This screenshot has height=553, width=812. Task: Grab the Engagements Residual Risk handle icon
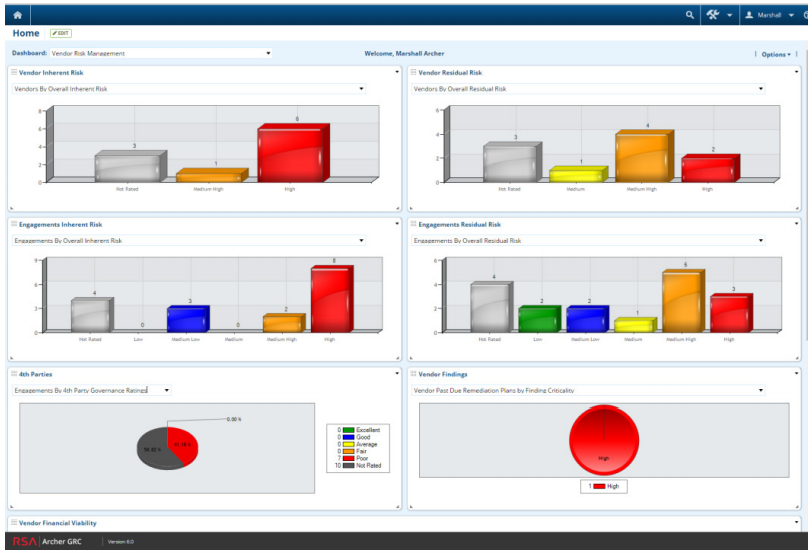(413, 224)
